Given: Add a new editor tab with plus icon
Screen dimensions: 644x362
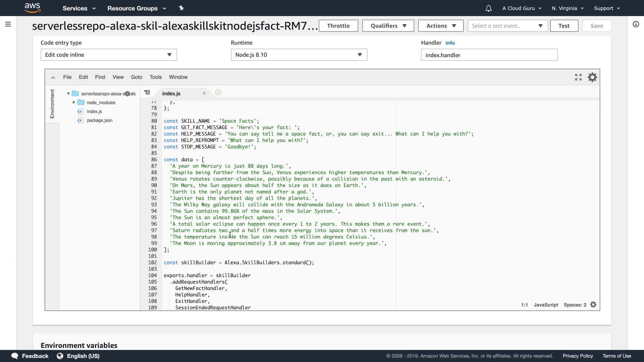Looking at the screenshot, I should 218,93.
